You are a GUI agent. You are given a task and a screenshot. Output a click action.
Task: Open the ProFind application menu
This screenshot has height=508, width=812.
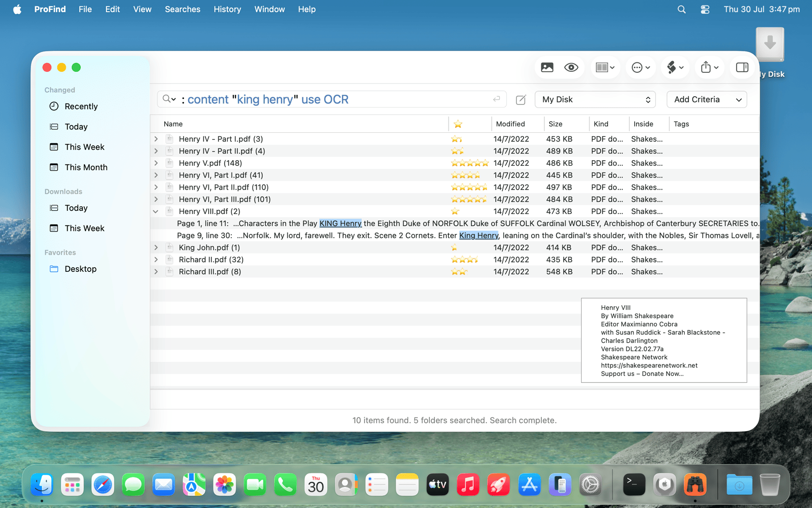coord(50,9)
